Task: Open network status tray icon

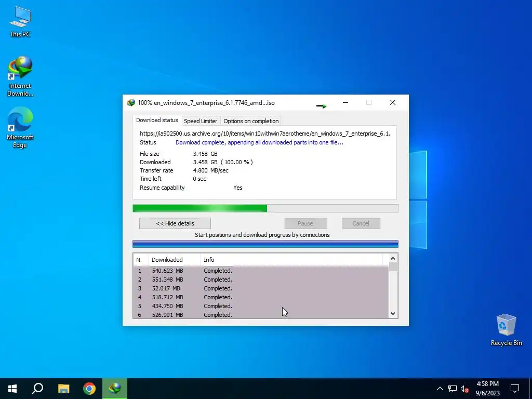Action: 453,389
